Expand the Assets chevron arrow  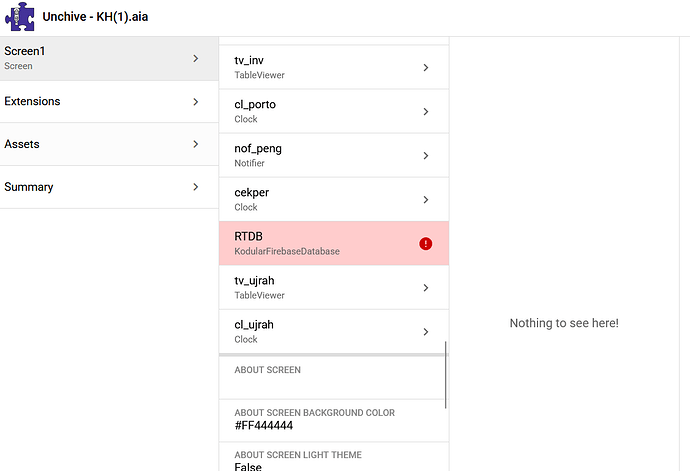(196, 144)
